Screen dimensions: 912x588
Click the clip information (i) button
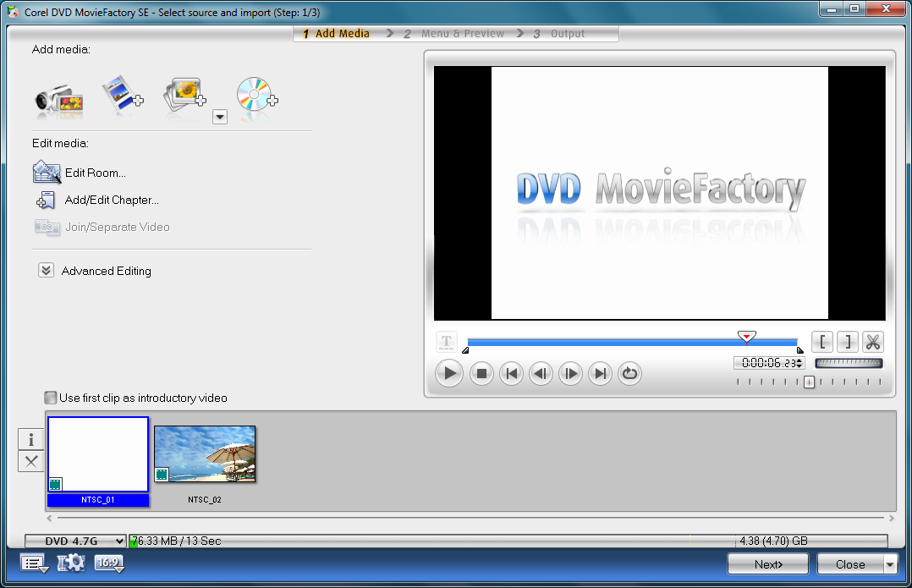coord(31,440)
